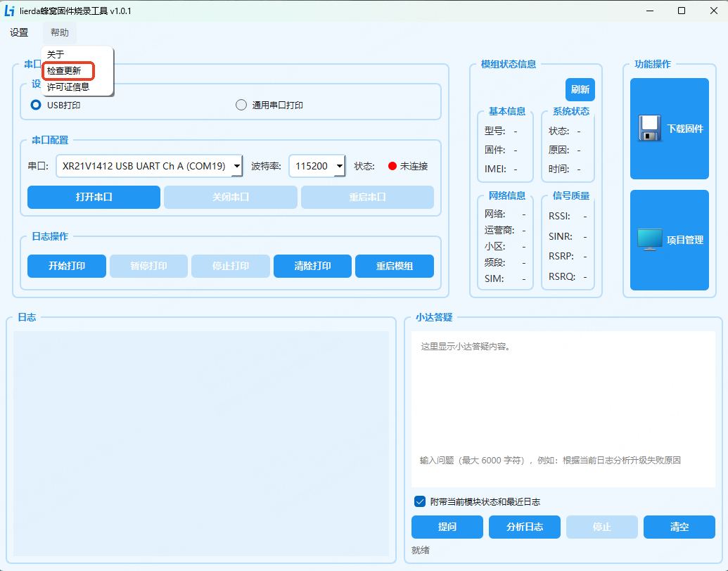Click the 分析日志 button
Image resolution: width=728 pixels, height=571 pixels.
coord(525,527)
